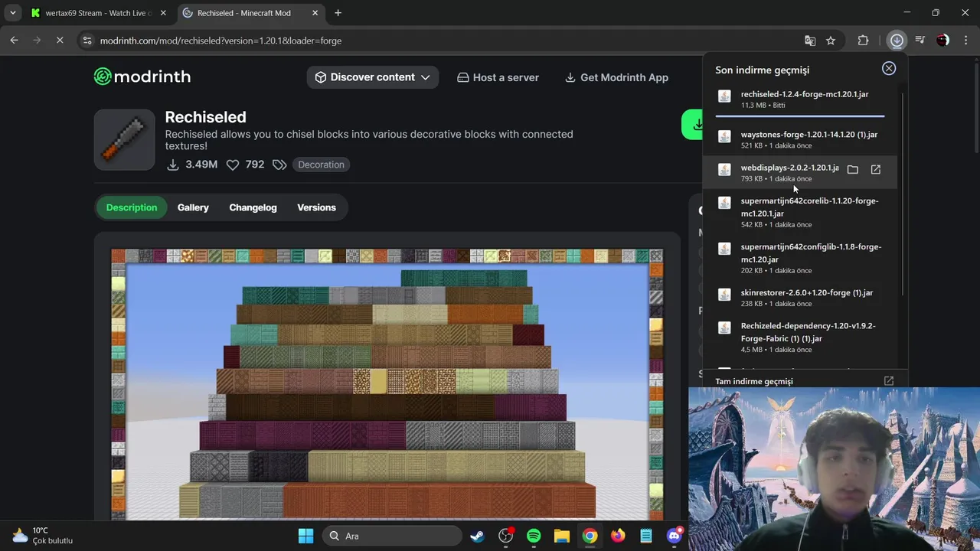Open Google Chrome from the taskbar

(x=590, y=536)
